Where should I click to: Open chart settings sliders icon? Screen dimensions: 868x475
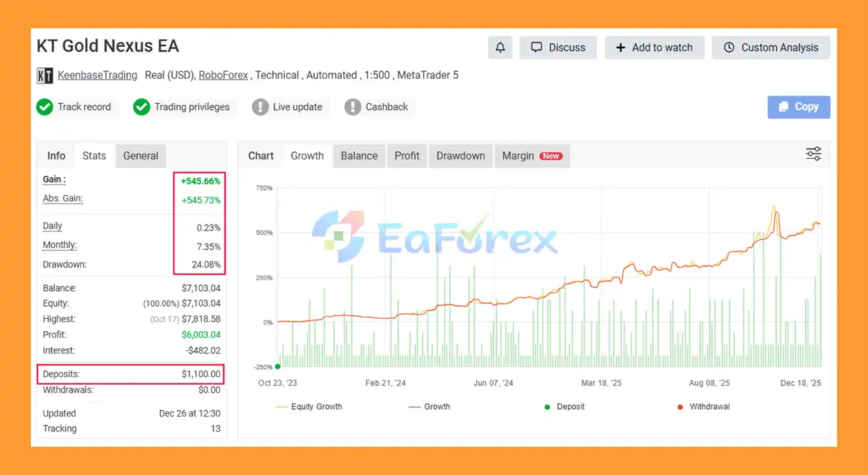point(813,154)
